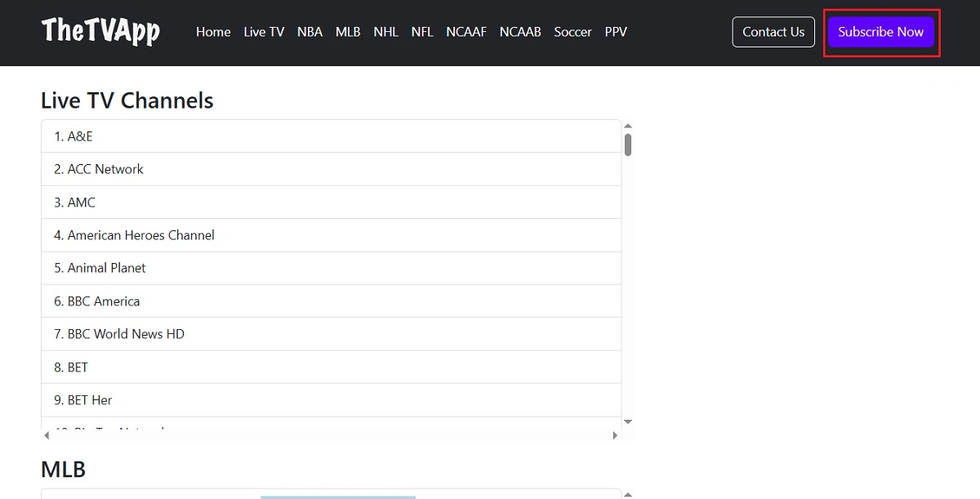
Task: Open the NBA section
Action: click(x=310, y=32)
